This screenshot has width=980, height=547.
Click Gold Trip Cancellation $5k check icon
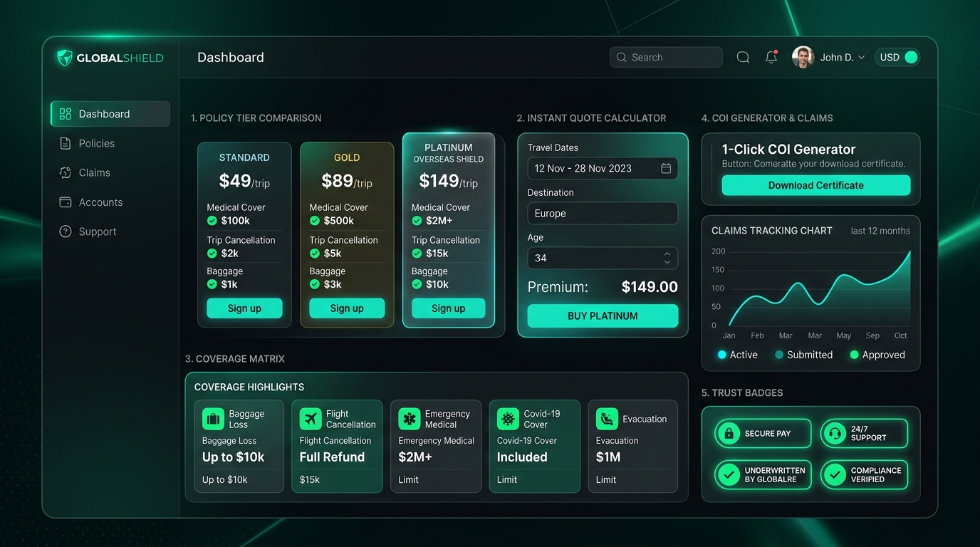pyautogui.click(x=315, y=254)
